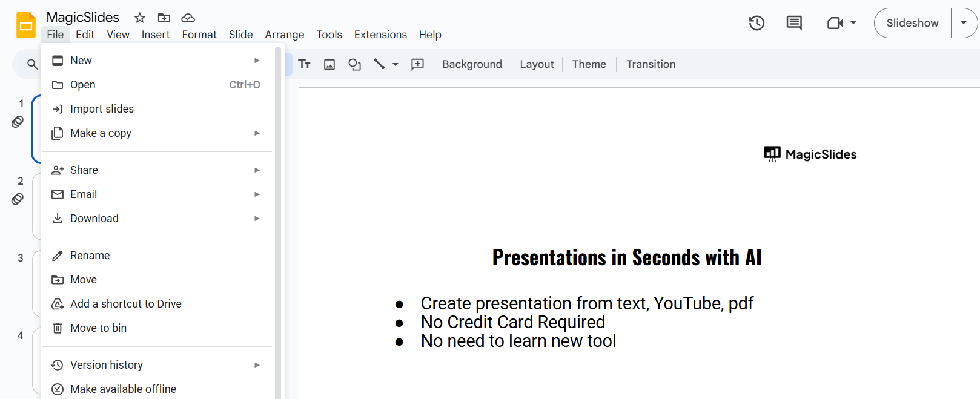This screenshot has height=399, width=980.
Task: Expand the meeting camera dropdown arrow
Action: 853,23
